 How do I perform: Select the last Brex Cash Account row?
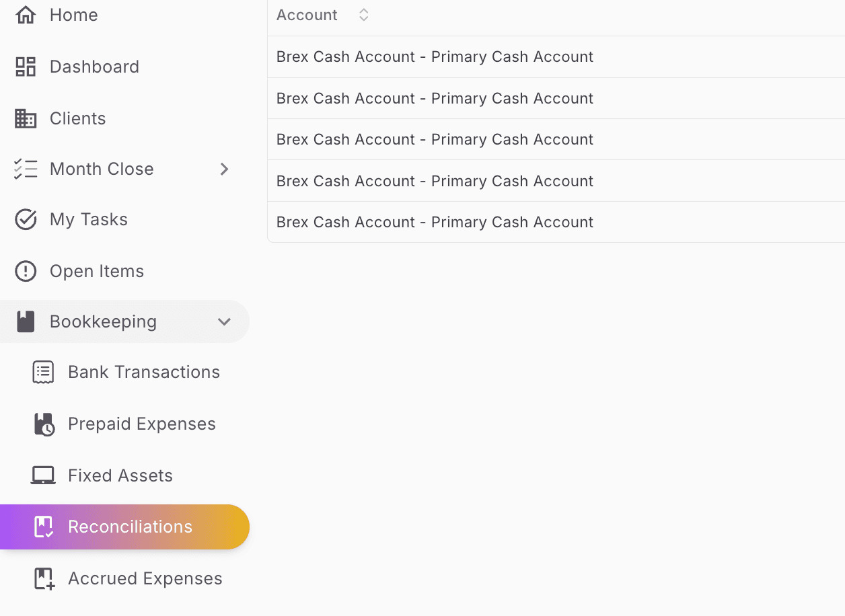[x=434, y=222]
